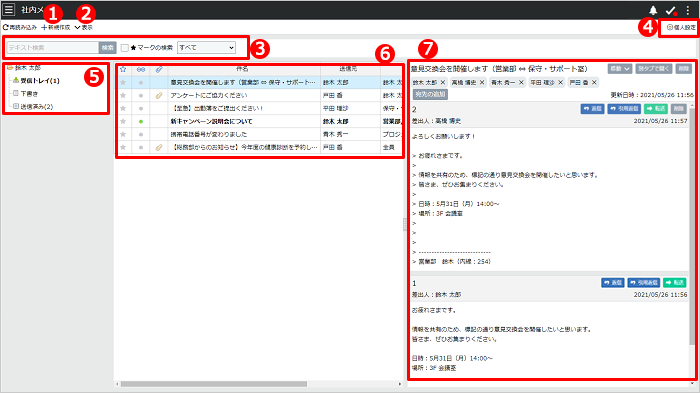Star the 携帯電話番号が変わりました mail
700x393 pixels.
point(123,134)
